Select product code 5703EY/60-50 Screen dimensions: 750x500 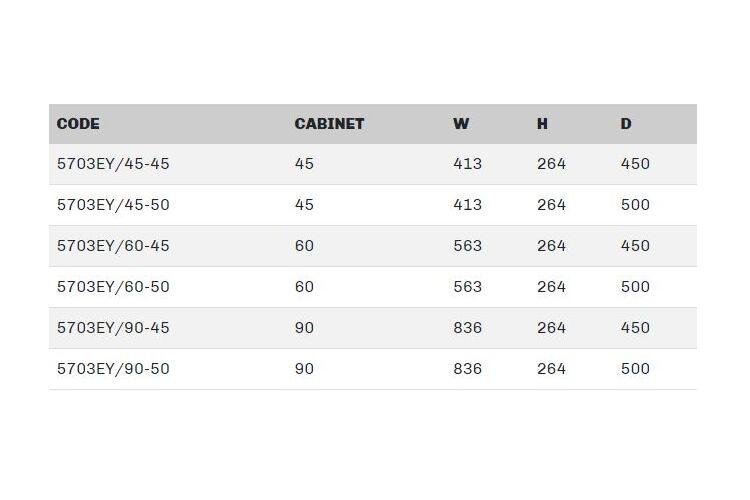113,287
